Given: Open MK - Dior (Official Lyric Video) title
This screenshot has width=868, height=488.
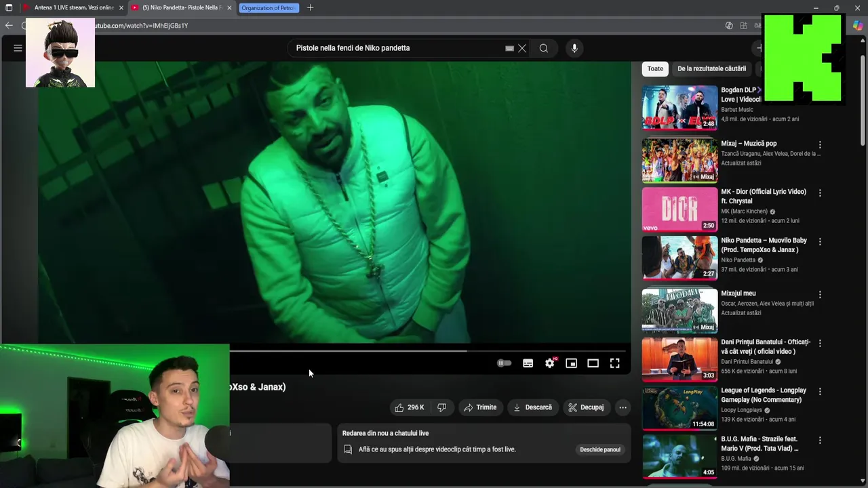Looking at the screenshot, I should [764, 197].
